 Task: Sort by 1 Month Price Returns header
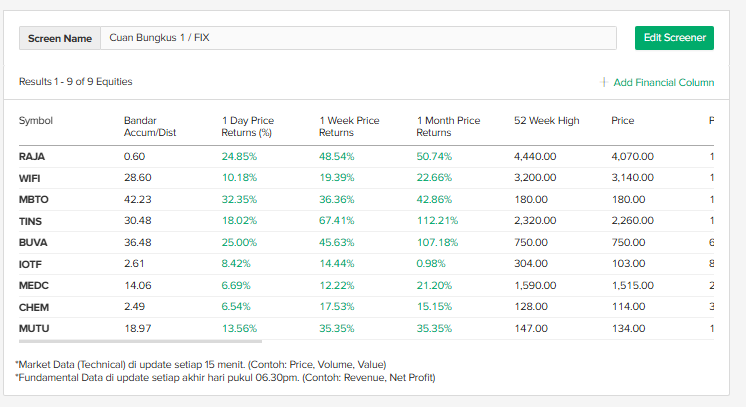click(x=448, y=126)
